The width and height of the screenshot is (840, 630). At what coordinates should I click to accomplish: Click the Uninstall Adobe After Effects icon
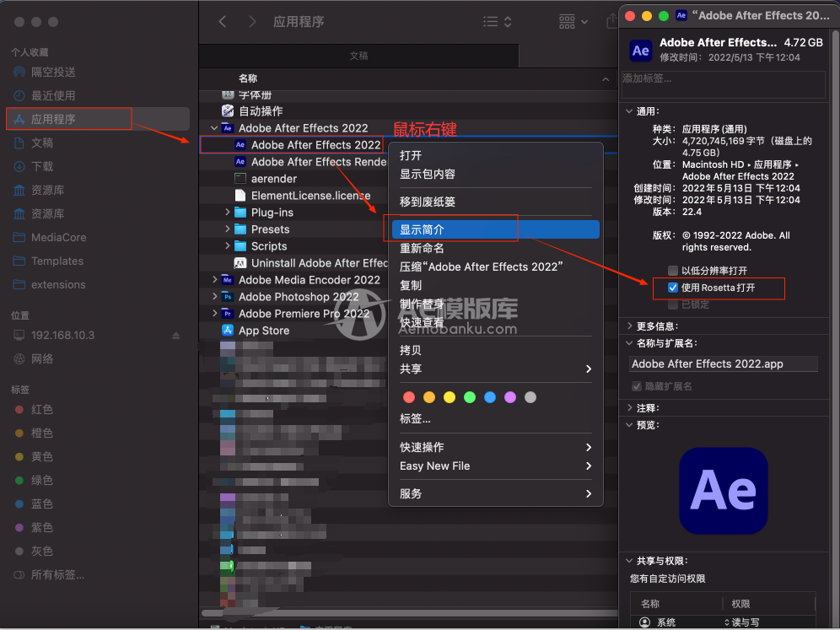pos(240,263)
